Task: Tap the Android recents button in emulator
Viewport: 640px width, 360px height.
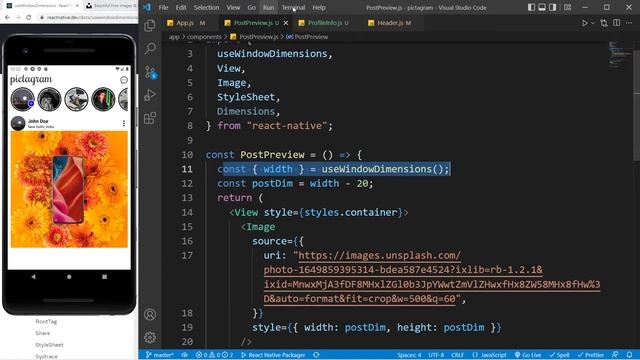Action: (x=104, y=277)
